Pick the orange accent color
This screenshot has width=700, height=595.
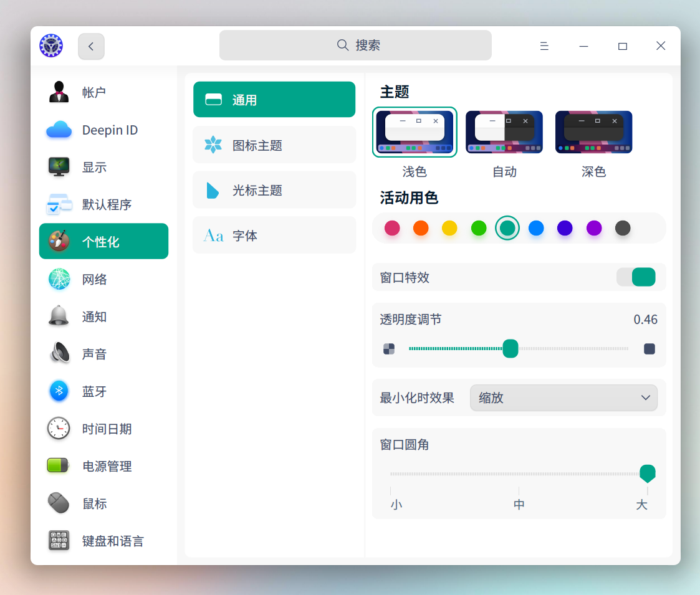(x=421, y=228)
